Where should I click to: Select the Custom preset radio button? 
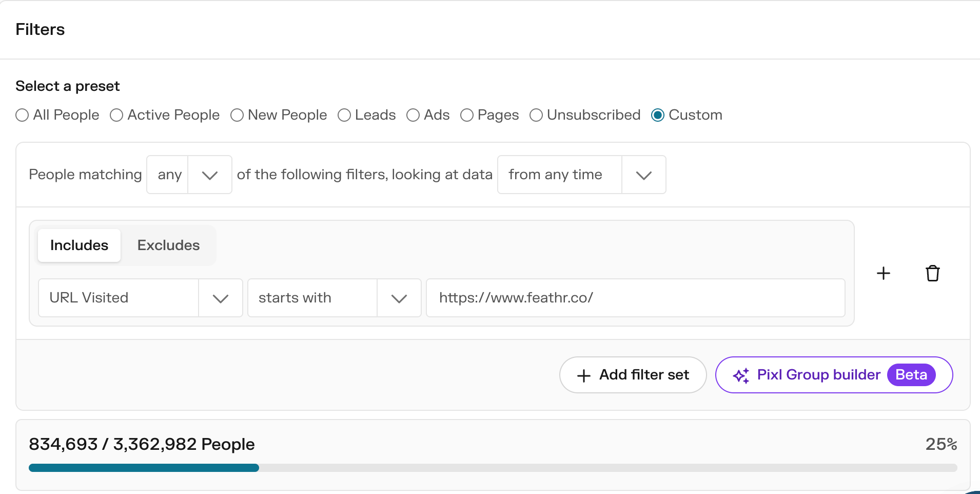[658, 115]
